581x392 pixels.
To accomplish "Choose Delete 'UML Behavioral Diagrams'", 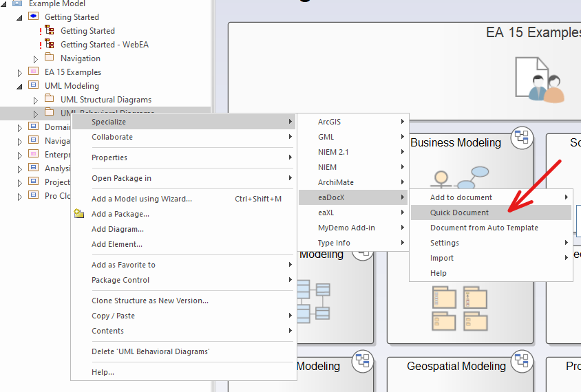I will (x=184, y=351).
